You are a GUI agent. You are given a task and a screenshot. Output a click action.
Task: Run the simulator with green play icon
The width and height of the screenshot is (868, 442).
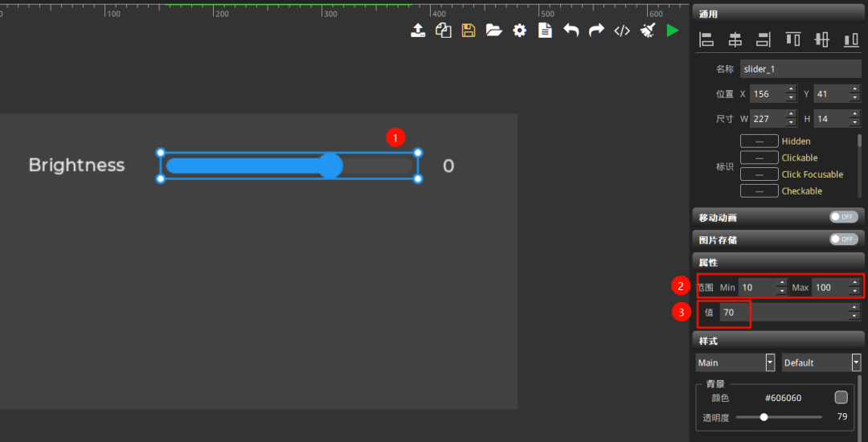tap(673, 31)
